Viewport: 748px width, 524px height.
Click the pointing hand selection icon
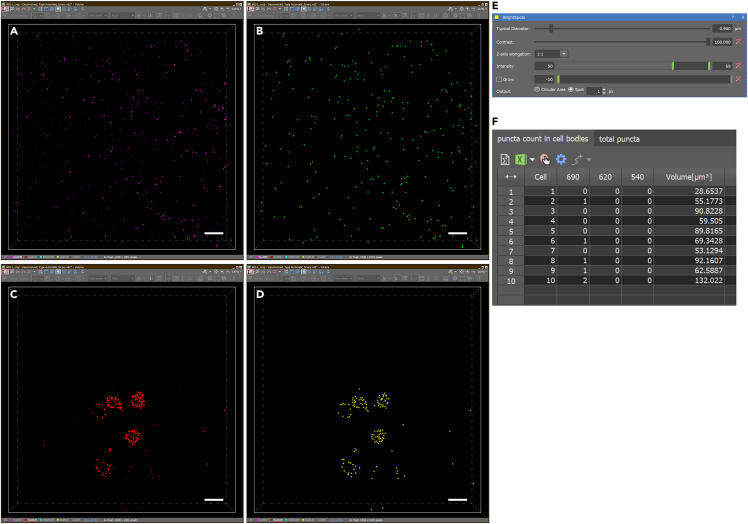point(545,159)
